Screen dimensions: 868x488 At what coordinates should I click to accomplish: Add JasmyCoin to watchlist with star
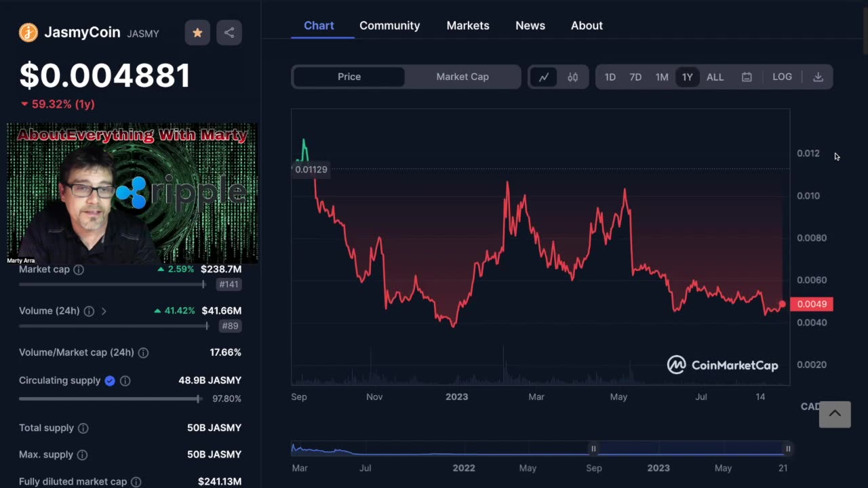pyautogui.click(x=197, y=33)
